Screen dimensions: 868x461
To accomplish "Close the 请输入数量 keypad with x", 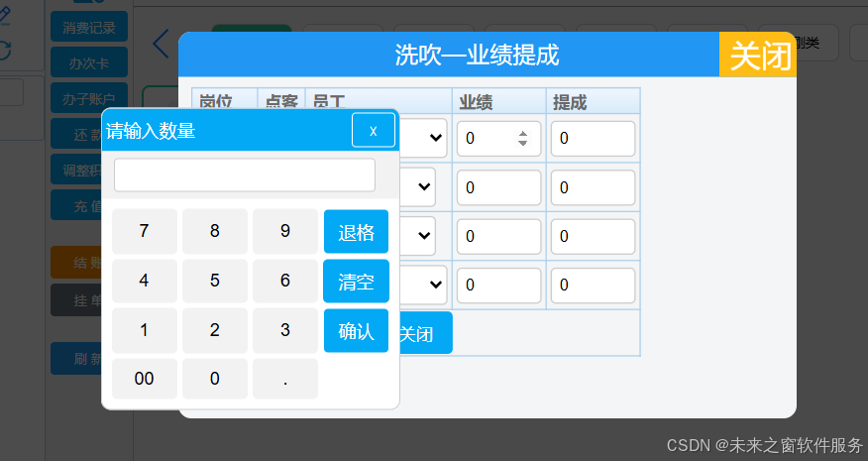I will [x=374, y=130].
